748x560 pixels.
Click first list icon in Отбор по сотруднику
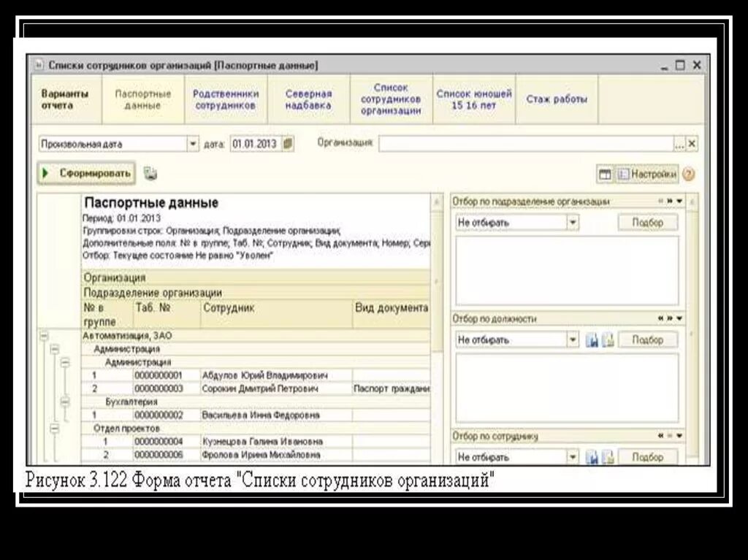[x=592, y=458]
